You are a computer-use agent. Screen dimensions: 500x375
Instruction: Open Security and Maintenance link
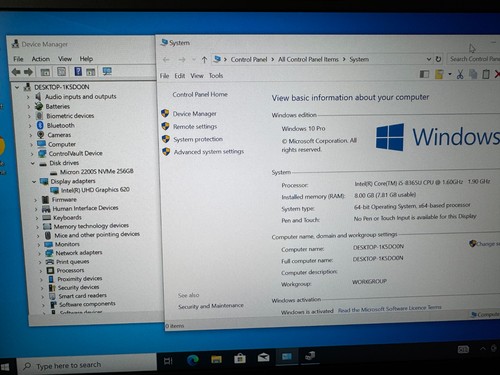click(x=211, y=306)
